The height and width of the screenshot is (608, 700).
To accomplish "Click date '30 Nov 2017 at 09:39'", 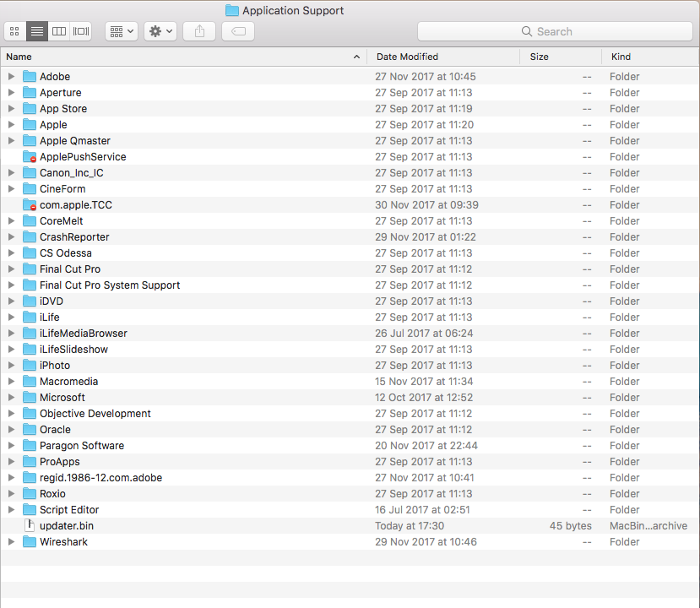I will point(426,205).
